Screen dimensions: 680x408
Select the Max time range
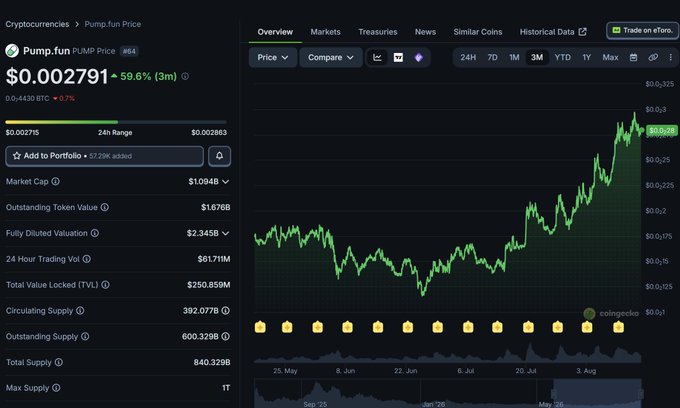(610, 57)
